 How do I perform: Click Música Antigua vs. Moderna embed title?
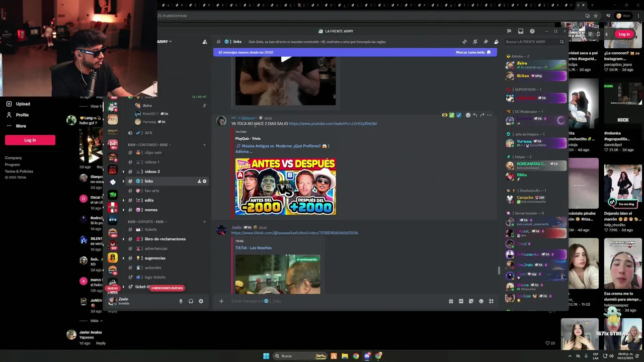coord(282,148)
